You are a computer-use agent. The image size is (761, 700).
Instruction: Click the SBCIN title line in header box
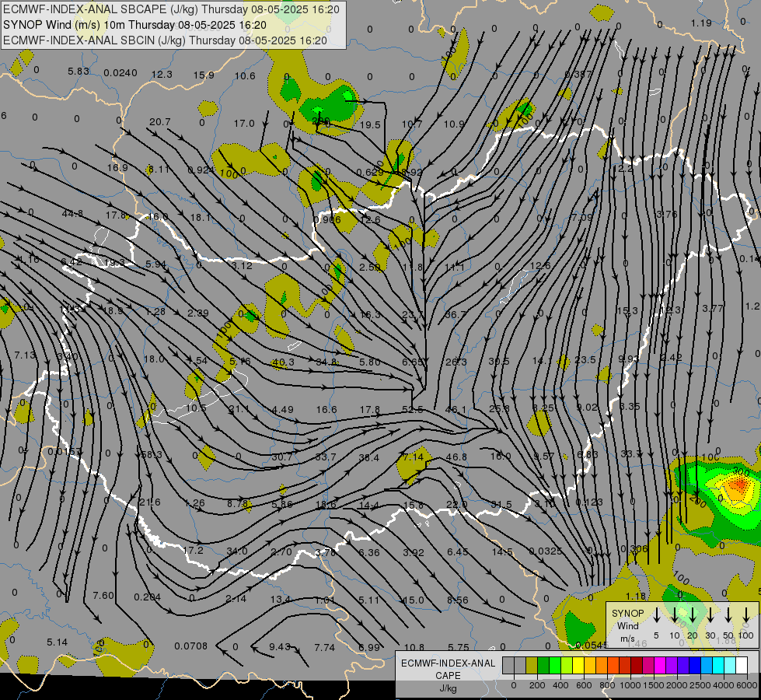click(165, 40)
